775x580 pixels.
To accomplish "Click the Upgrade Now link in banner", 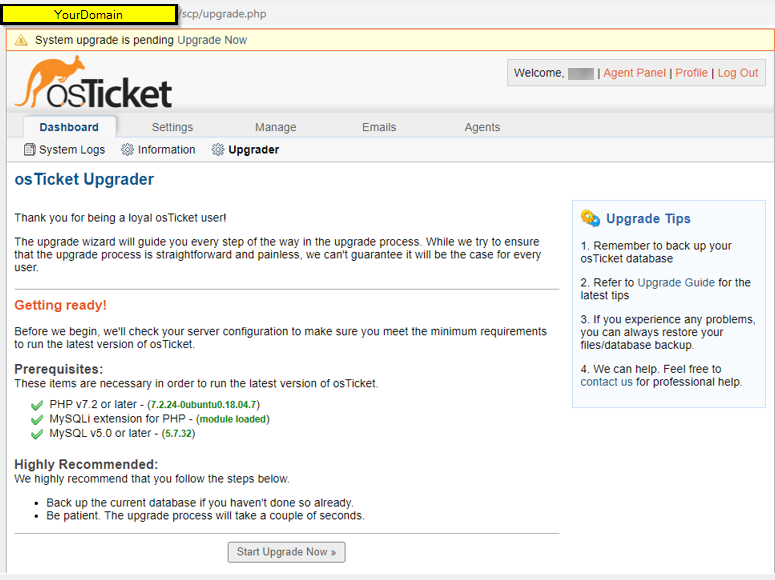I will click(x=212, y=41).
